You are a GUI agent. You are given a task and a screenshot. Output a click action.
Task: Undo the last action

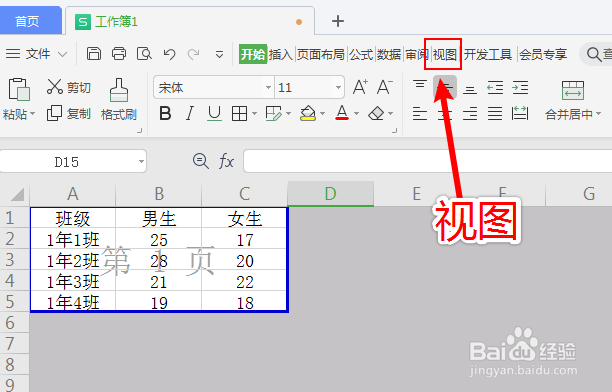click(169, 54)
